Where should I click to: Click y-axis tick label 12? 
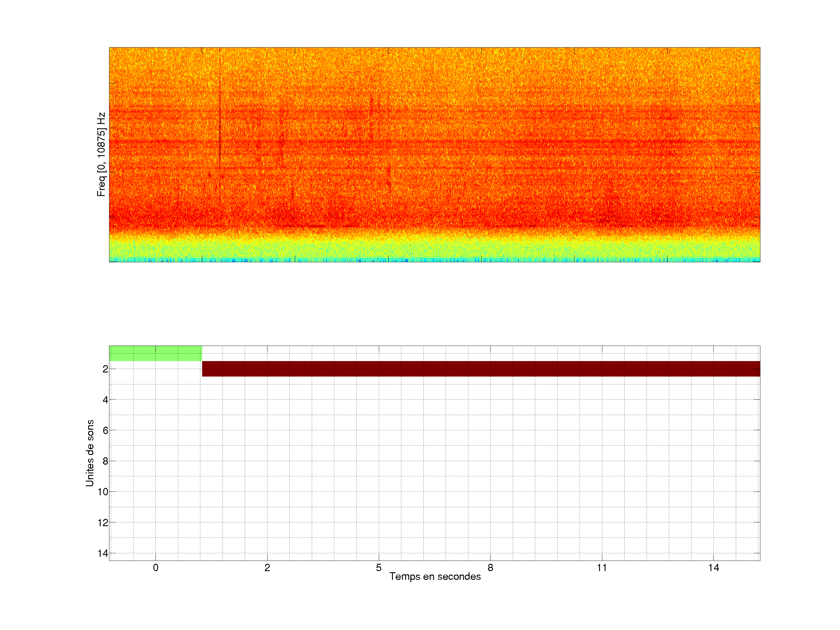click(x=103, y=523)
